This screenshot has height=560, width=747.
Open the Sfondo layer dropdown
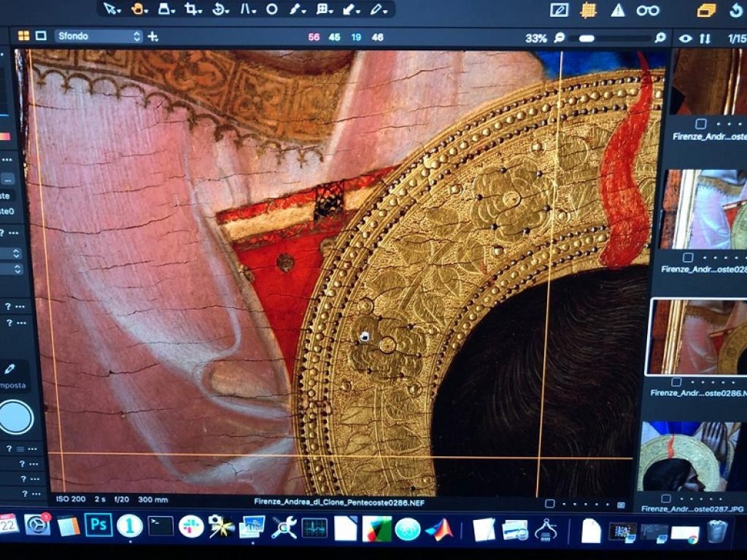click(136, 36)
